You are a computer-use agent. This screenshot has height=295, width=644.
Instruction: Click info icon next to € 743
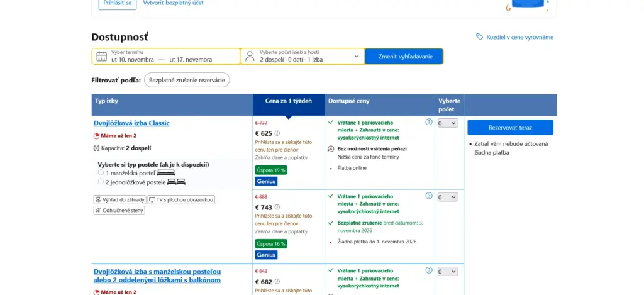click(x=277, y=207)
